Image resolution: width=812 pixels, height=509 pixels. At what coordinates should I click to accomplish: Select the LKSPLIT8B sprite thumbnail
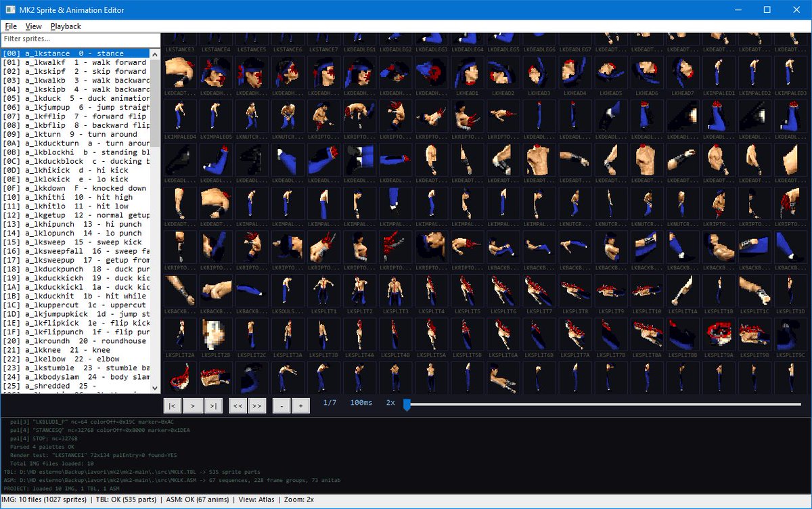(683, 336)
